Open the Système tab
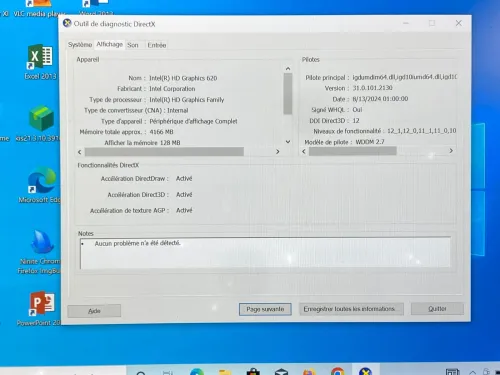 pyautogui.click(x=80, y=45)
